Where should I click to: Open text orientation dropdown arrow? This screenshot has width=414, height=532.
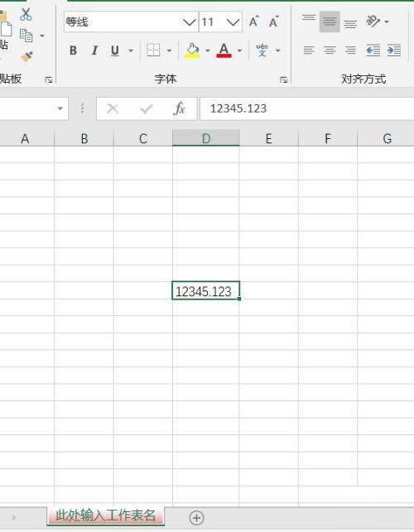click(387, 22)
